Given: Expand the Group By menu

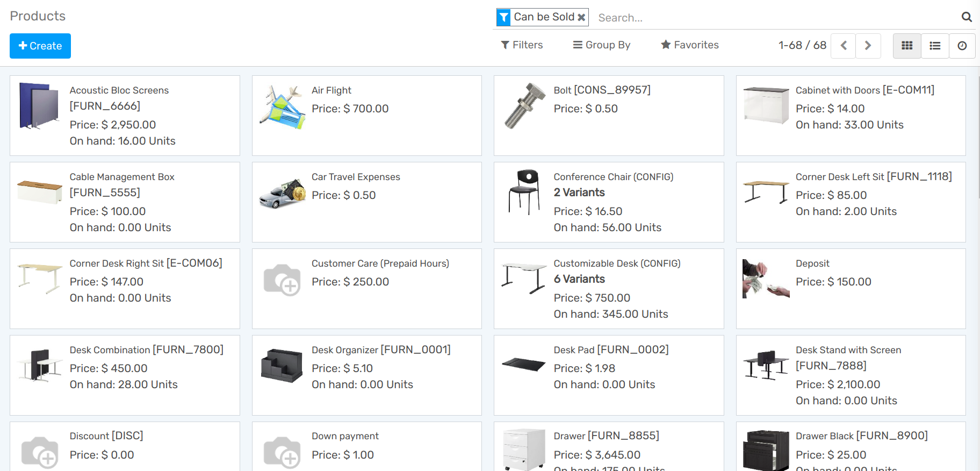Looking at the screenshot, I should tap(601, 45).
